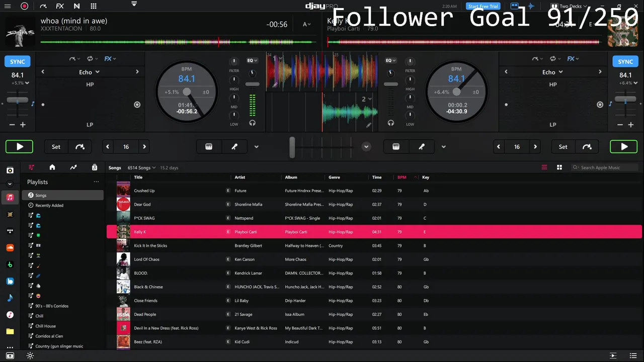Jump to cue point on right deck
Screen dimensions: 644x362
[x=587, y=147]
